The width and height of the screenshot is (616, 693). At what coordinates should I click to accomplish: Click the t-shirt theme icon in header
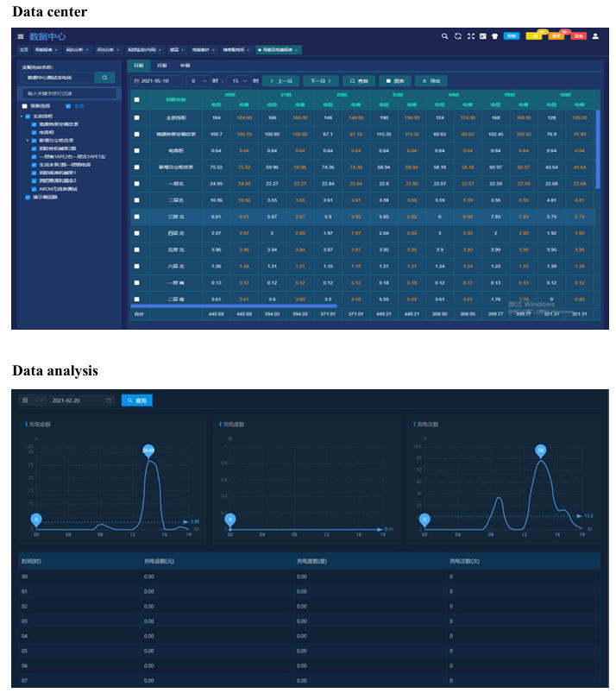point(494,36)
